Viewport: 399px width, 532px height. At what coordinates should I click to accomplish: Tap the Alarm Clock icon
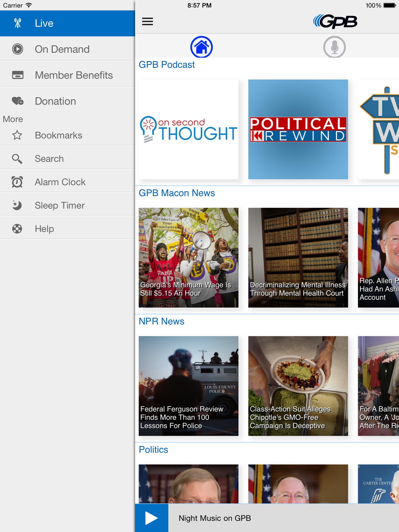tap(17, 182)
